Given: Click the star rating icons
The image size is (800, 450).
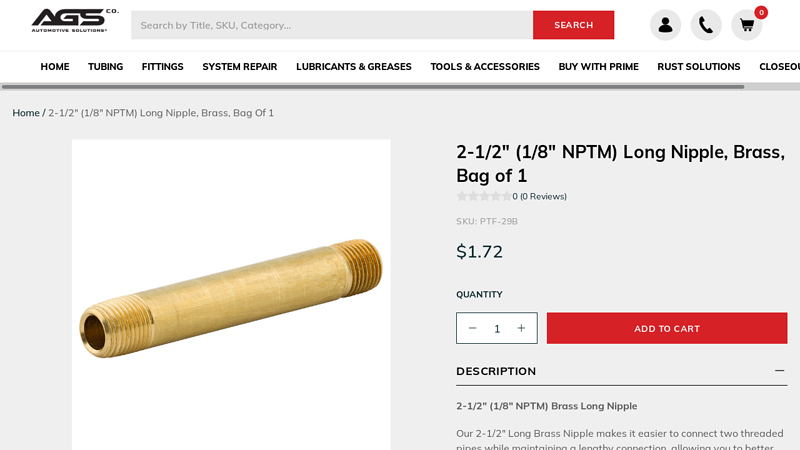Looking at the screenshot, I should 484,196.
